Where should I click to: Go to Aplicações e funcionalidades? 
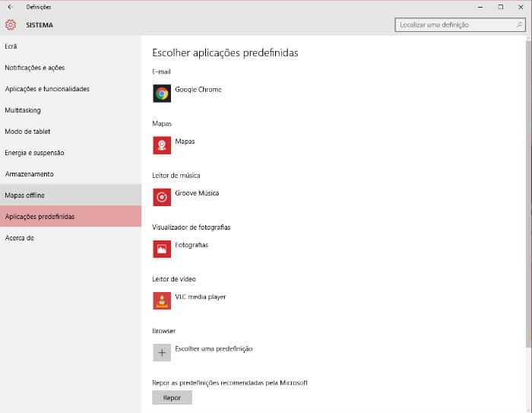pyautogui.click(x=71, y=89)
